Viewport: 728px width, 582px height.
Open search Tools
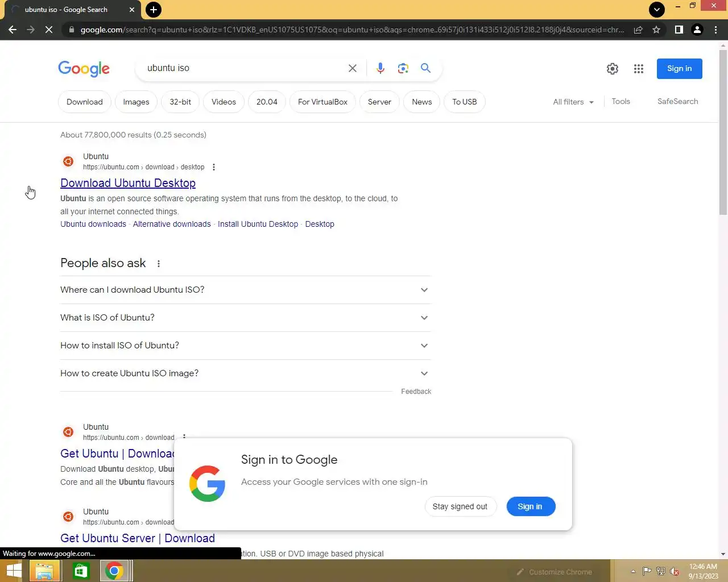[621, 102]
